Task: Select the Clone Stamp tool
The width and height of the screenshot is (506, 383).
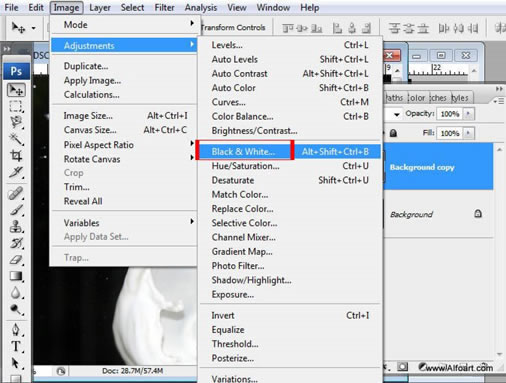Action: (16, 227)
